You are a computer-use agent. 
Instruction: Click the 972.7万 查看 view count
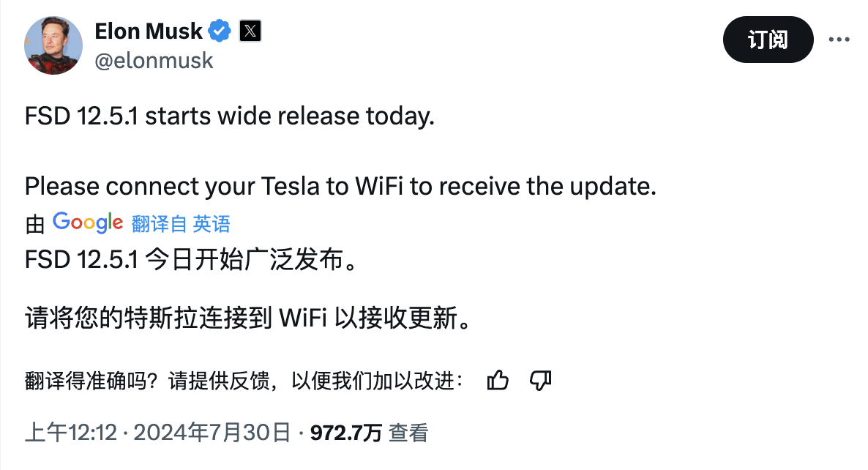(x=369, y=433)
